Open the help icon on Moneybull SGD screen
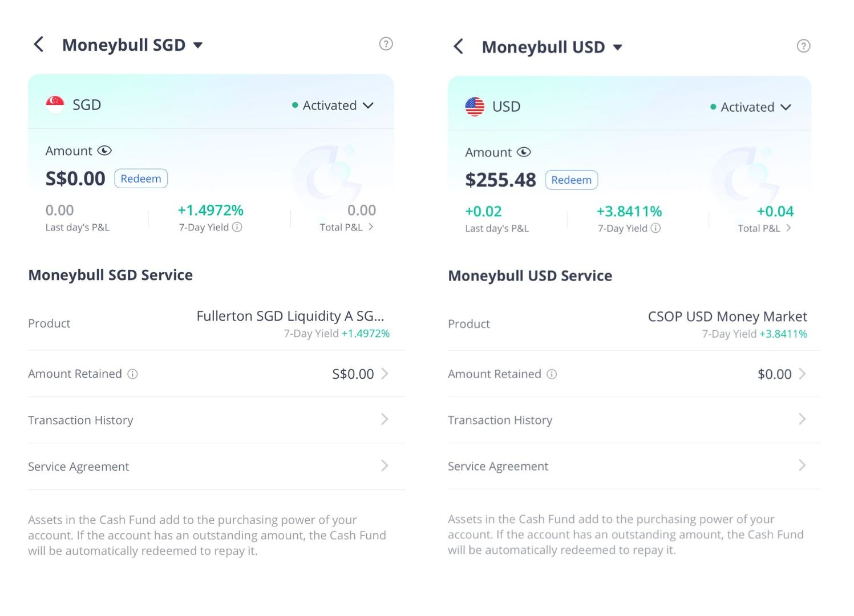The width and height of the screenshot is (854, 616). point(386,44)
